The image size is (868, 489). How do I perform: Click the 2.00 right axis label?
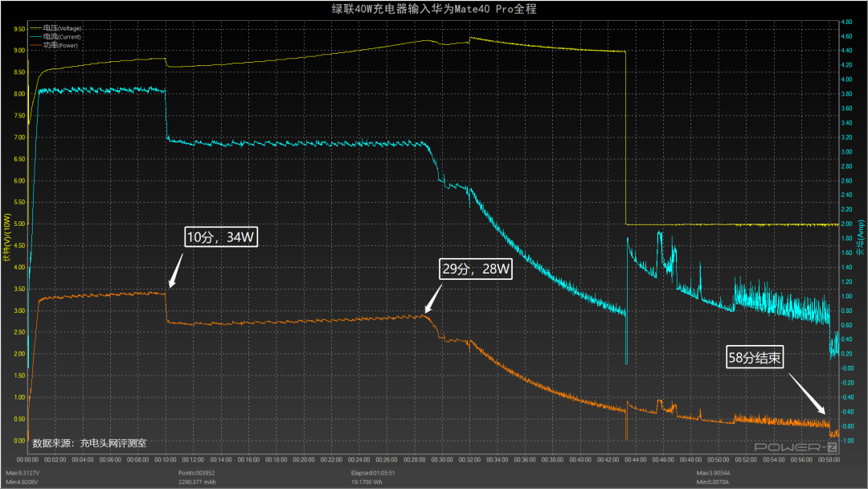(x=846, y=224)
